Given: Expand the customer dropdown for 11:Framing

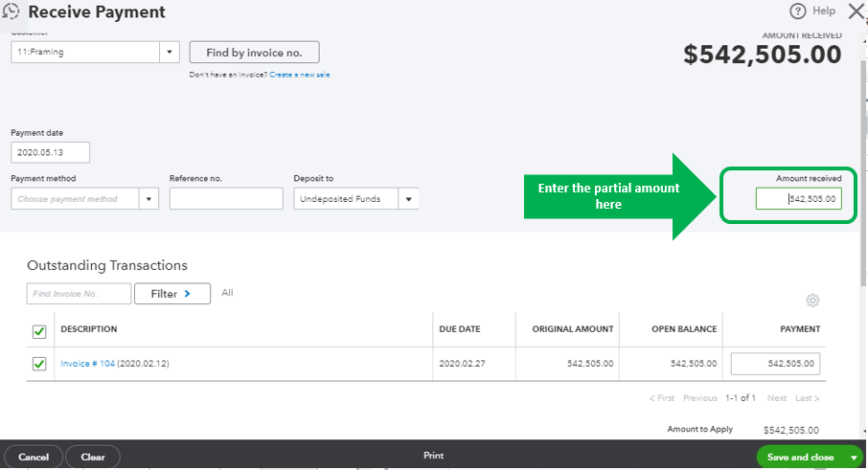Looking at the screenshot, I should click(170, 53).
